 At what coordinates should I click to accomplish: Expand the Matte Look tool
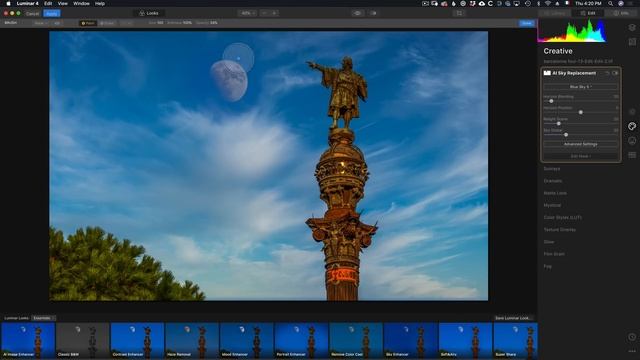(x=555, y=193)
